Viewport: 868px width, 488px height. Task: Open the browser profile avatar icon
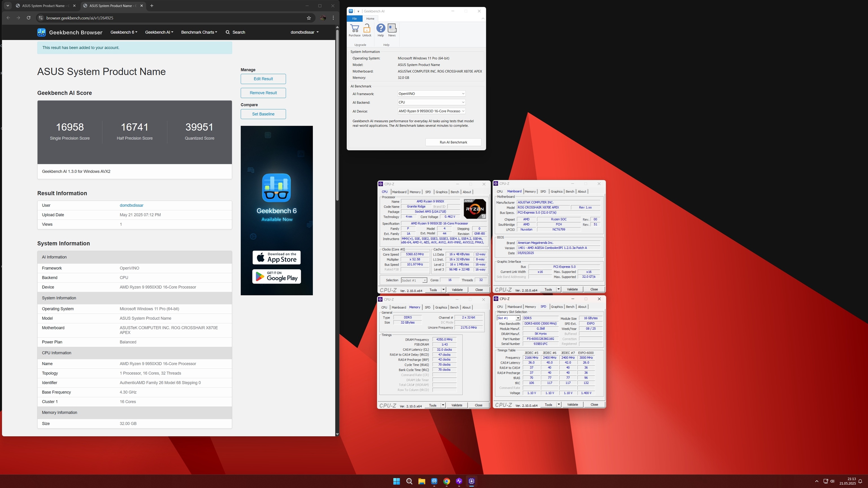coord(323,18)
